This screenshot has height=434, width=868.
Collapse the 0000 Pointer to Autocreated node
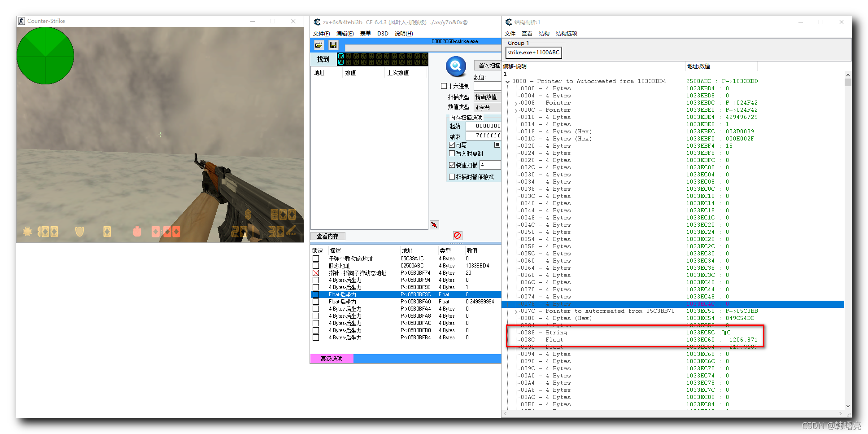tap(507, 82)
